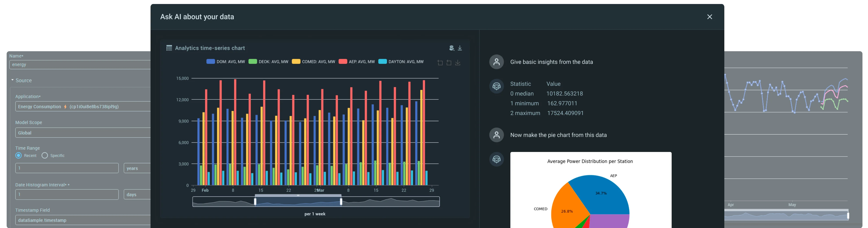
Task: Click right handle of background chart zoom slider
Action: tap(848, 216)
